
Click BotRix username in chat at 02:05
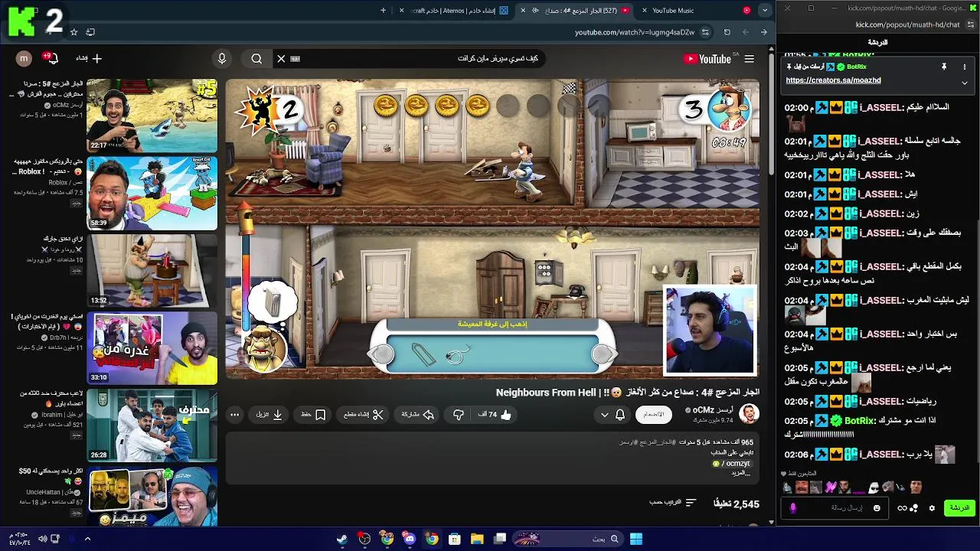[x=859, y=421]
